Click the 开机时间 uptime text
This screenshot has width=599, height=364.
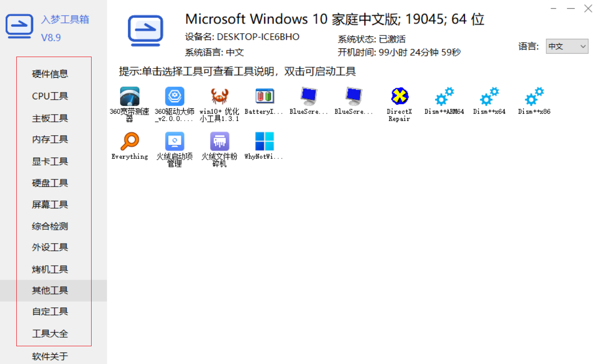point(399,52)
